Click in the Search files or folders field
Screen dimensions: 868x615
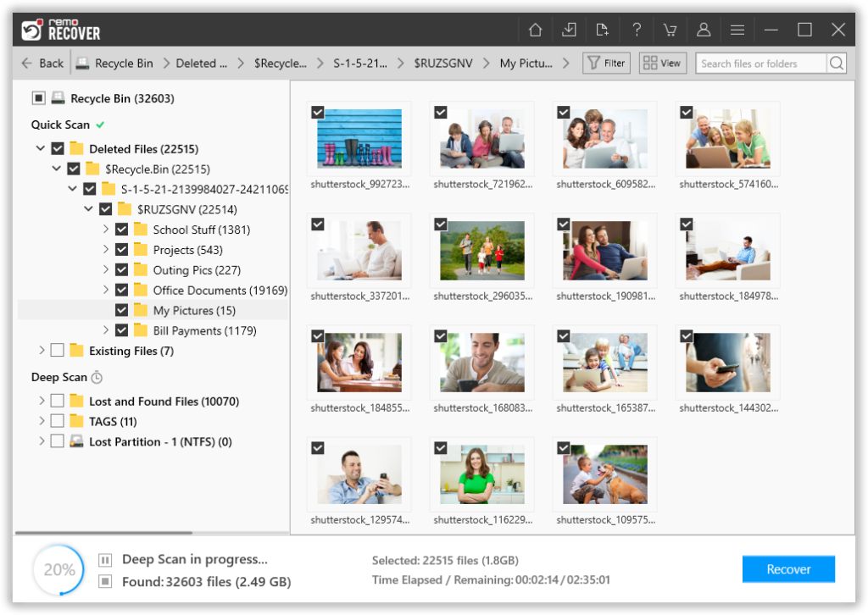pos(761,63)
